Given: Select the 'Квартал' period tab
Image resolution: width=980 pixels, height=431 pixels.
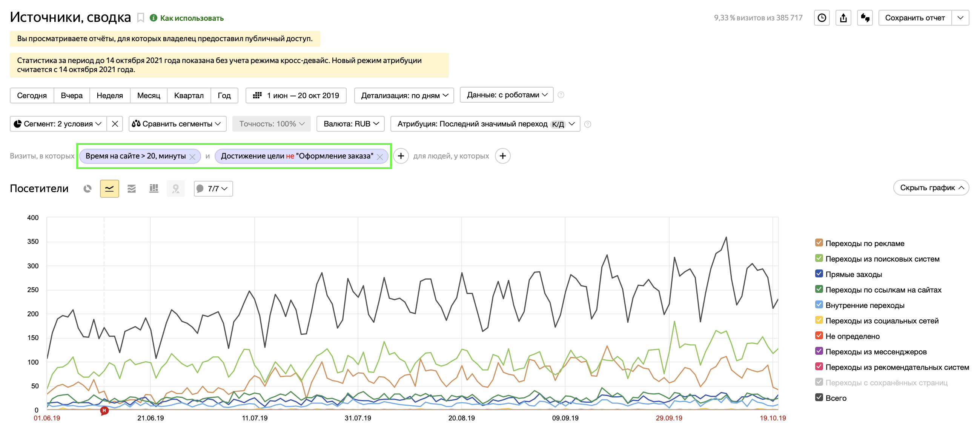Looking at the screenshot, I should pyautogui.click(x=189, y=95).
